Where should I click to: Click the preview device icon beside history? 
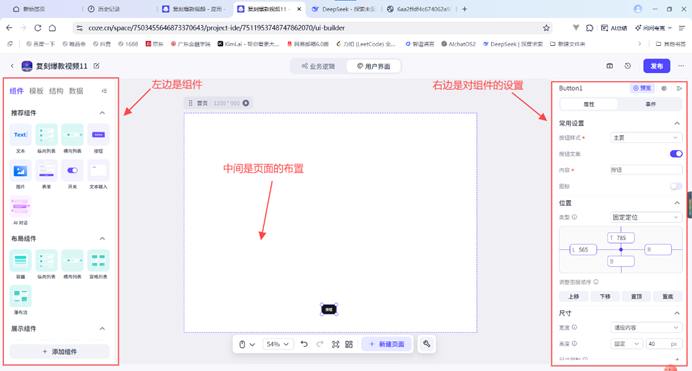click(609, 66)
